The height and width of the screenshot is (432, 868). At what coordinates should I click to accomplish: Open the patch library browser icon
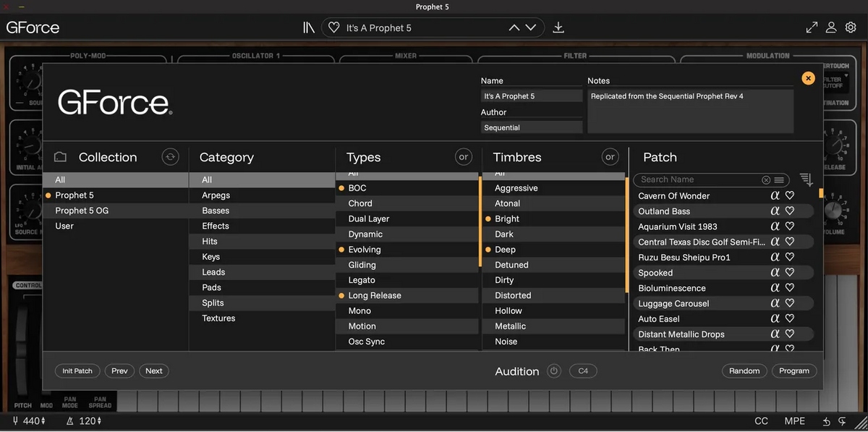point(309,27)
